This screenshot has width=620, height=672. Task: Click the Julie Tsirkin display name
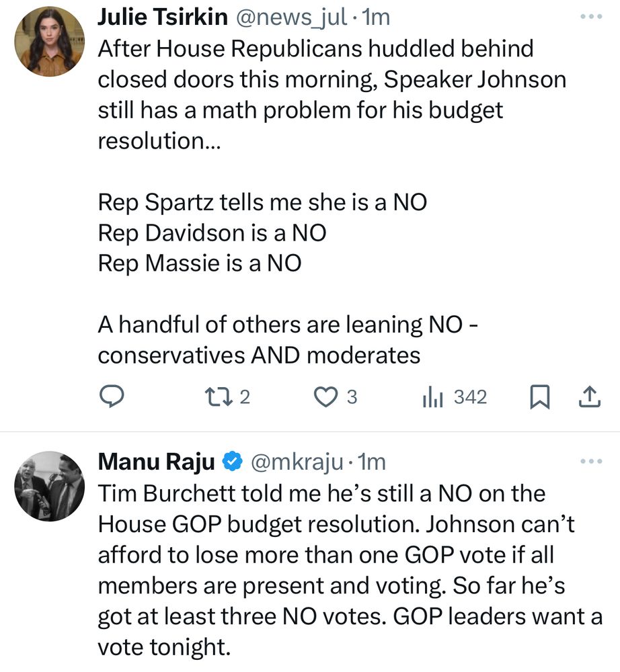pos(162,17)
